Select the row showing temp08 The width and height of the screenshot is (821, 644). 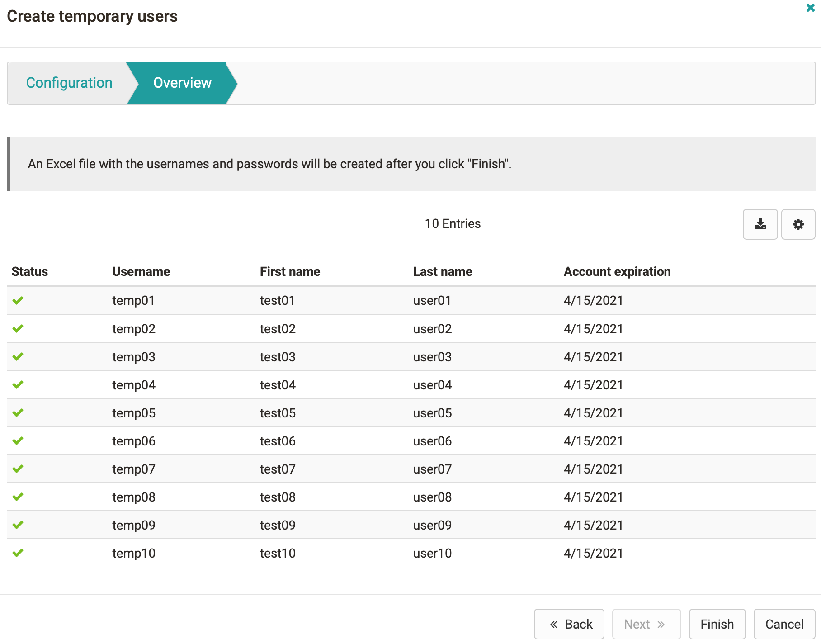316,497
